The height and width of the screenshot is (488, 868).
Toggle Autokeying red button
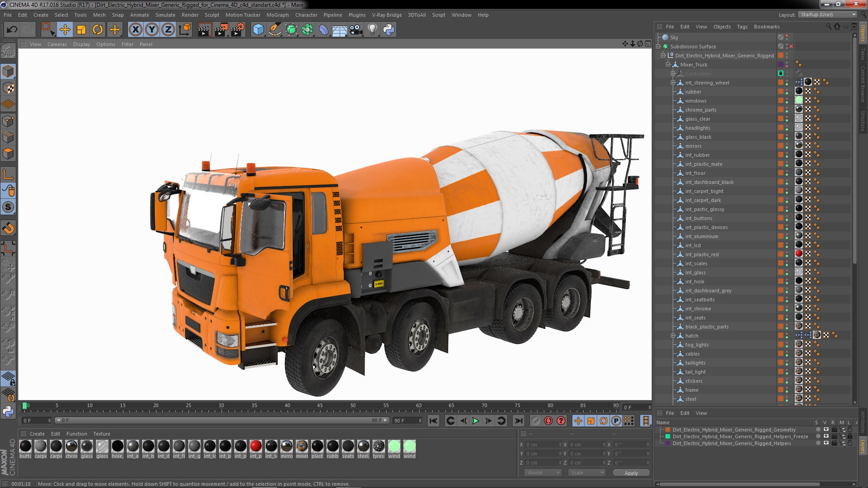click(548, 421)
